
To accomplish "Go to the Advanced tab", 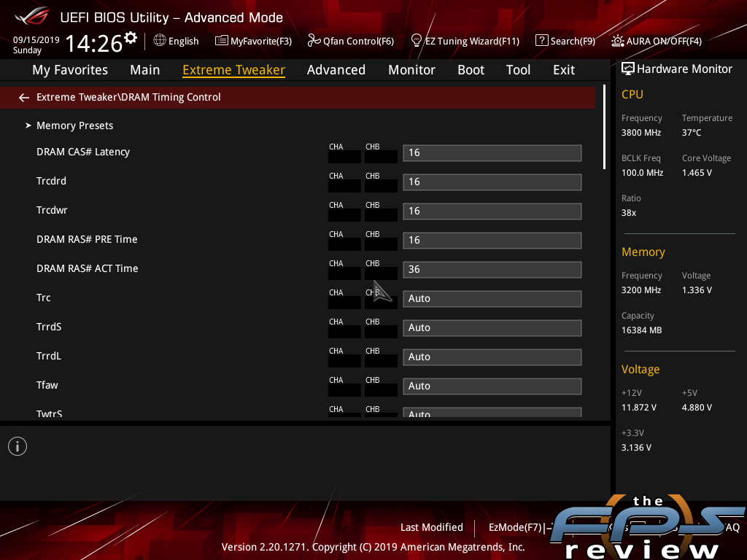I will (336, 70).
